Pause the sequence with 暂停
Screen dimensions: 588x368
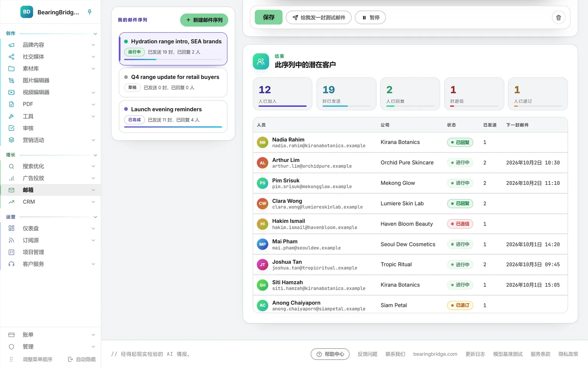point(370,18)
